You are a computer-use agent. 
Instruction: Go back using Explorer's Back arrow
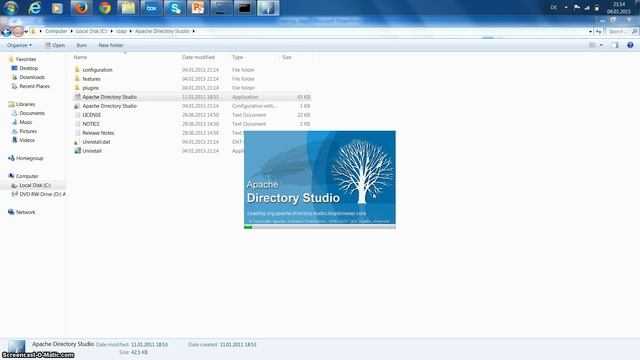click(6, 31)
